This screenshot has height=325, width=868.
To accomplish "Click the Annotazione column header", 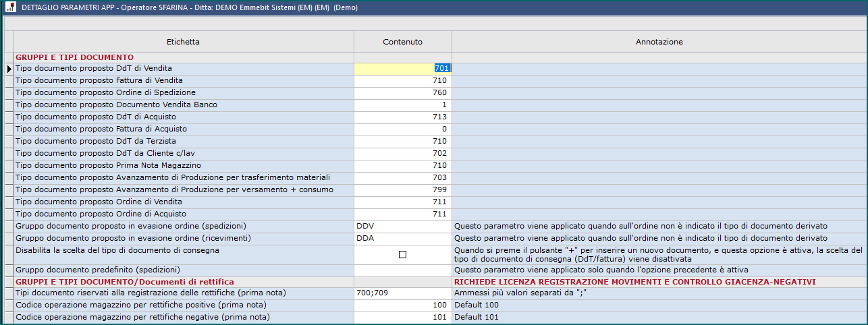I will tap(659, 42).
